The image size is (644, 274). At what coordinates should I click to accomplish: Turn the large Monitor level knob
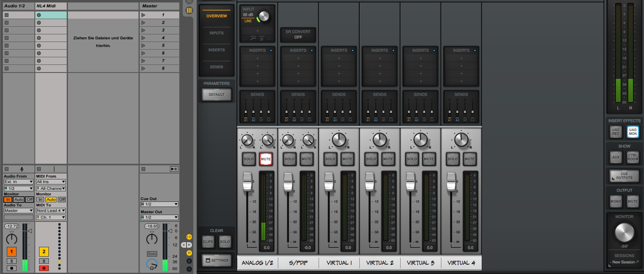pos(624,232)
